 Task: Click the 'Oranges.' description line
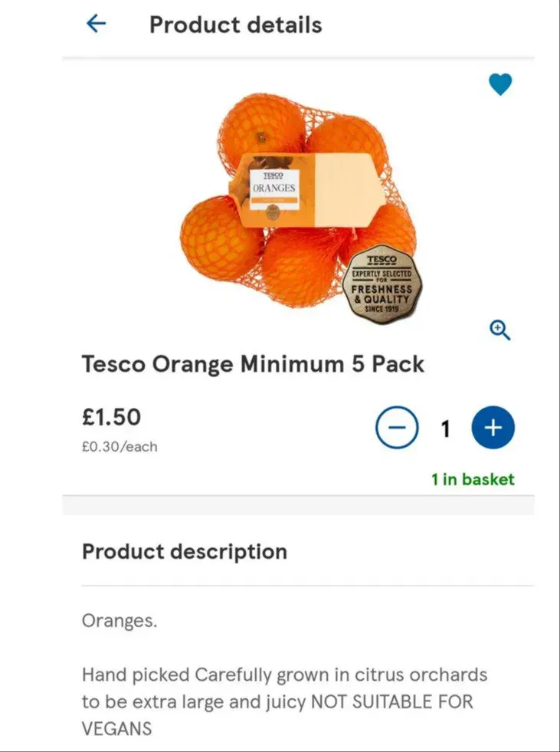120,620
